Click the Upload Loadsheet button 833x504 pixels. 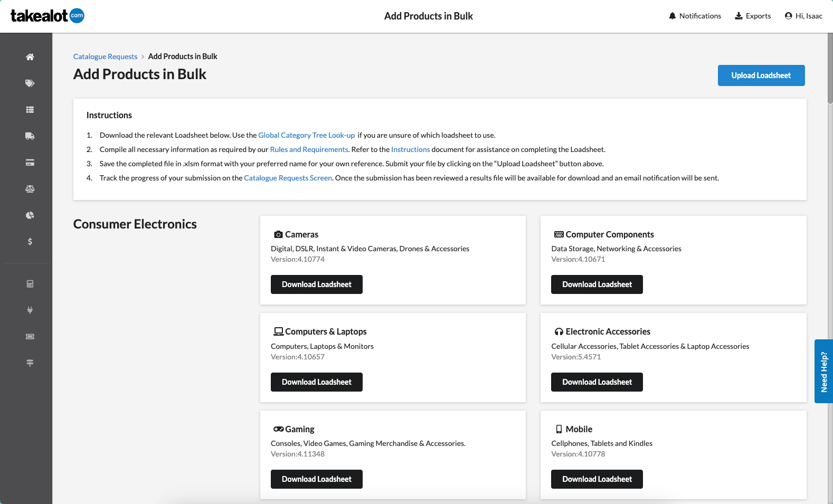[761, 75]
